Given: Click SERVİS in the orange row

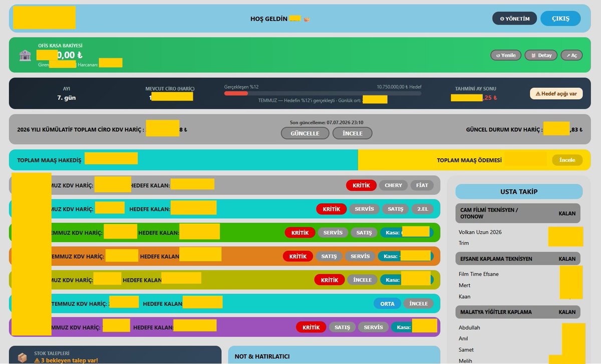Looking at the screenshot, I should [x=360, y=256].
